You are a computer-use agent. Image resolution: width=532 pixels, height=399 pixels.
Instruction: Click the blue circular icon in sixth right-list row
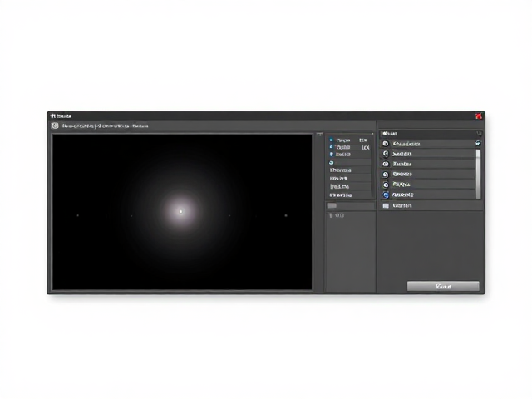(386, 195)
